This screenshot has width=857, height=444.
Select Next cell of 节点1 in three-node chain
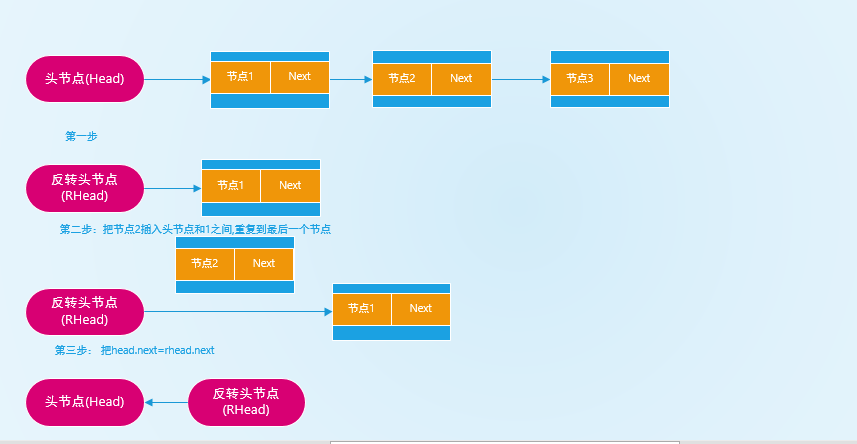(x=300, y=77)
